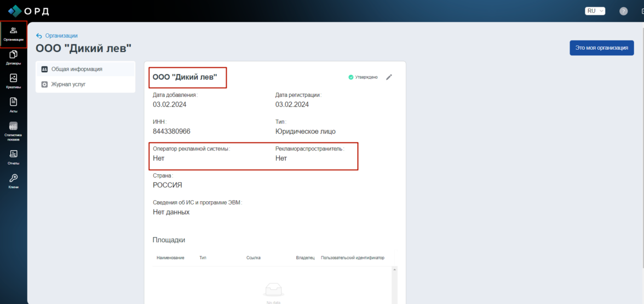644x304 pixels.
Task: Switch to the Журнал услуг tab
Action: pos(68,84)
